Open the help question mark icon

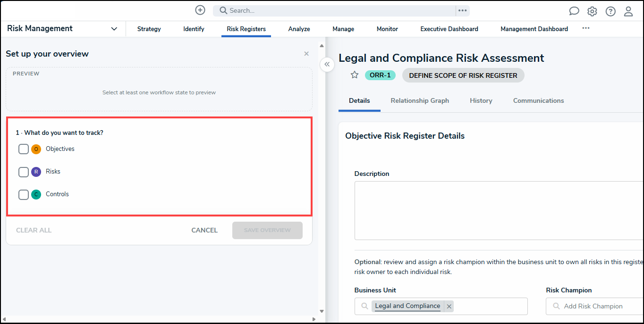pos(610,11)
